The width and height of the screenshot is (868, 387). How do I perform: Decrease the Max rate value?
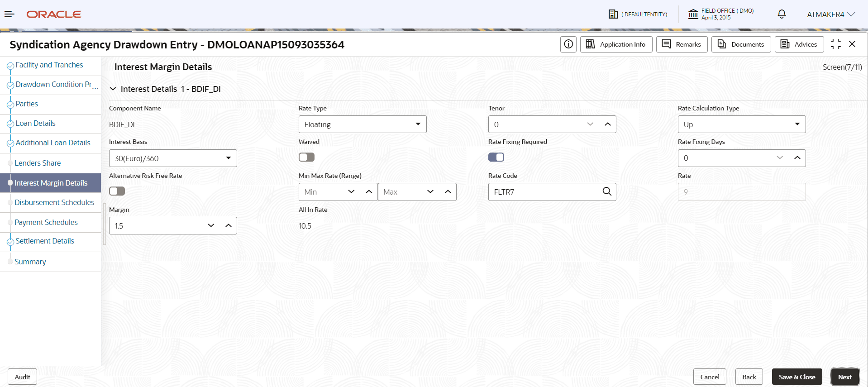(430, 192)
